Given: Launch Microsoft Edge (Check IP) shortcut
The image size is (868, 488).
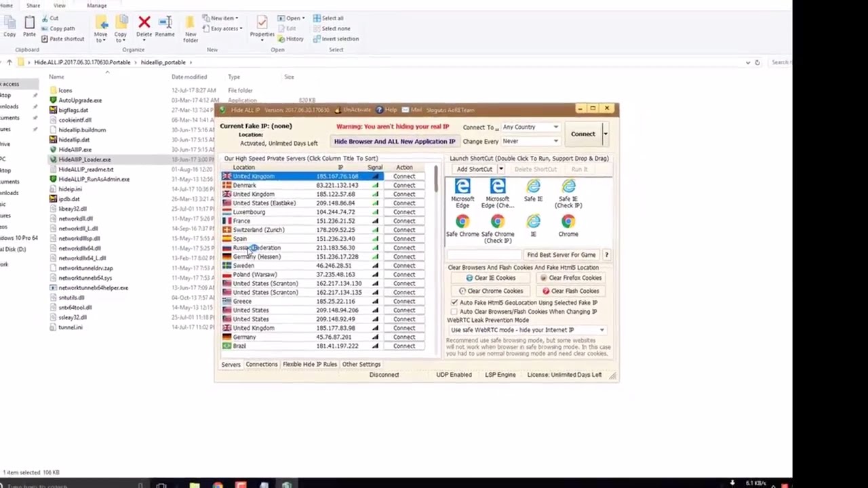Looking at the screenshot, I should [x=498, y=193].
